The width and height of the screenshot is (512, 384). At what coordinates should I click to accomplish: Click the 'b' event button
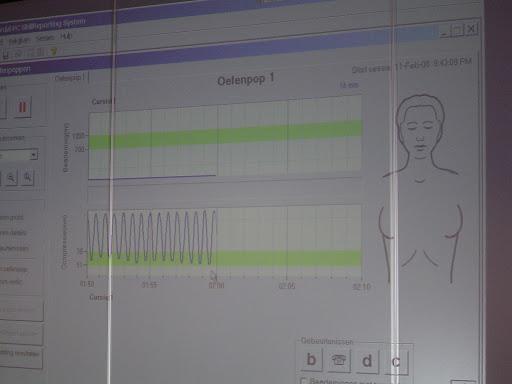[x=311, y=360]
